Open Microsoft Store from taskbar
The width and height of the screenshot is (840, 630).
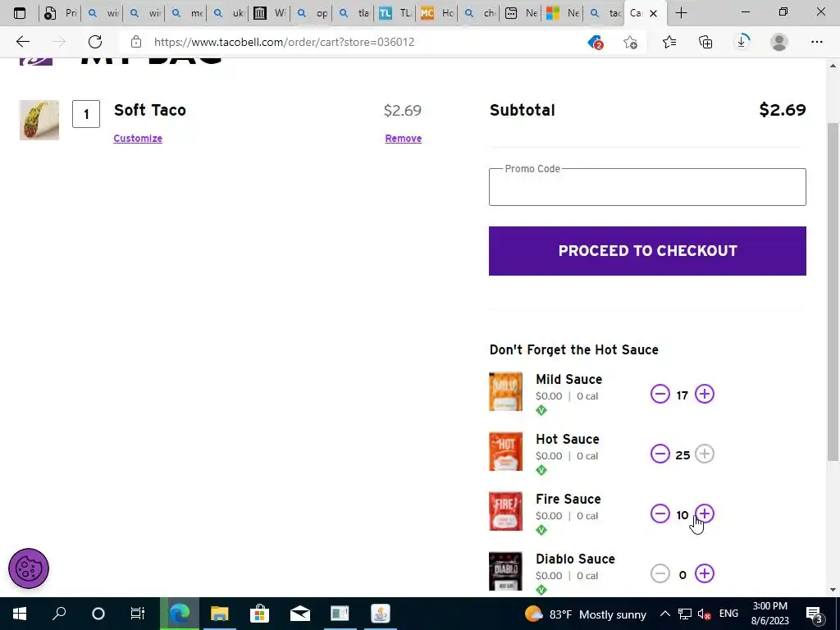(259, 614)
